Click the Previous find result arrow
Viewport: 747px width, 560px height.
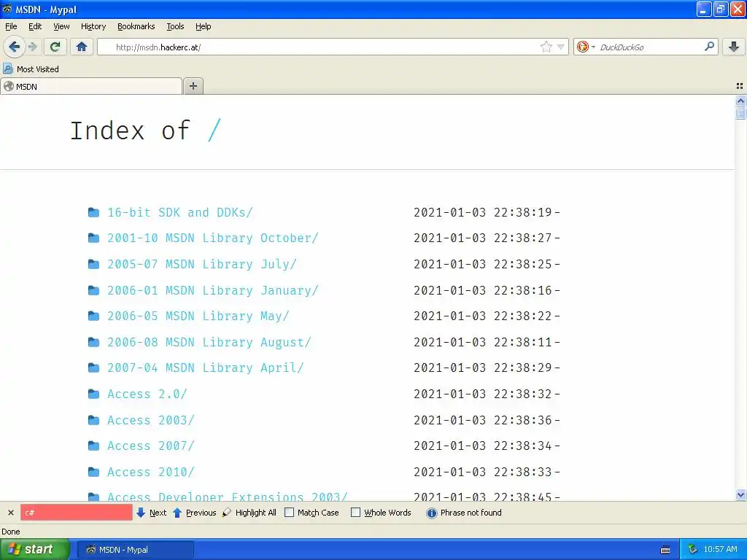[x=194, y=513]
